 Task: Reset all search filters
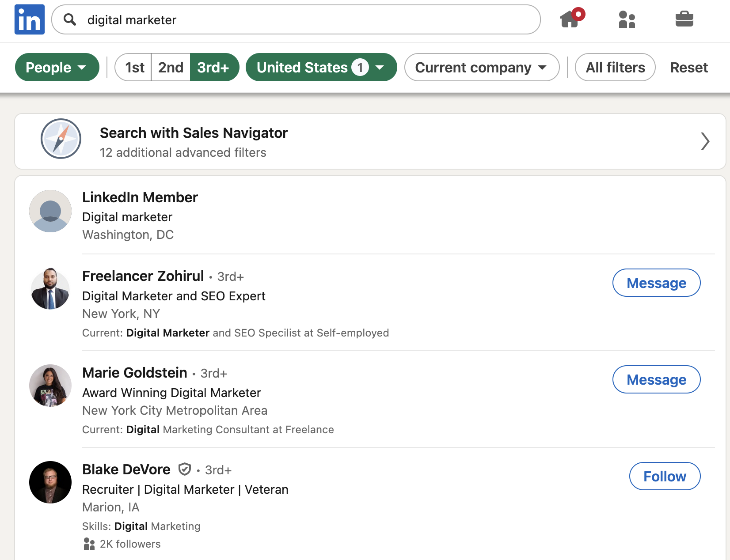688,67
